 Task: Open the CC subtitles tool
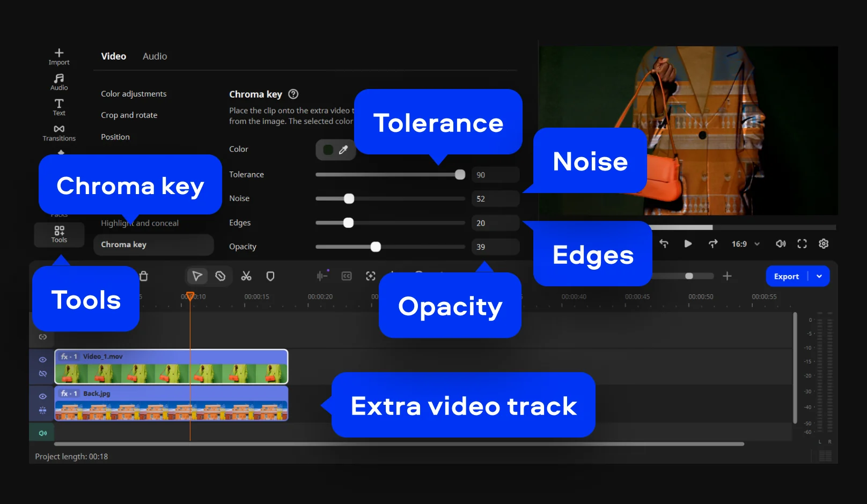pyautogui.click(x=347, y=276)
